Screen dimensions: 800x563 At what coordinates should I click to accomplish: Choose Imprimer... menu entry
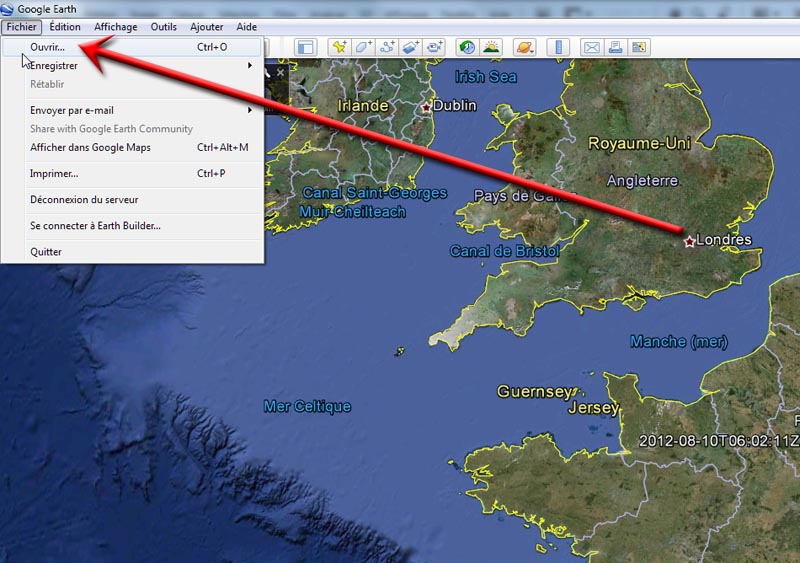click(x=132, y=174)
